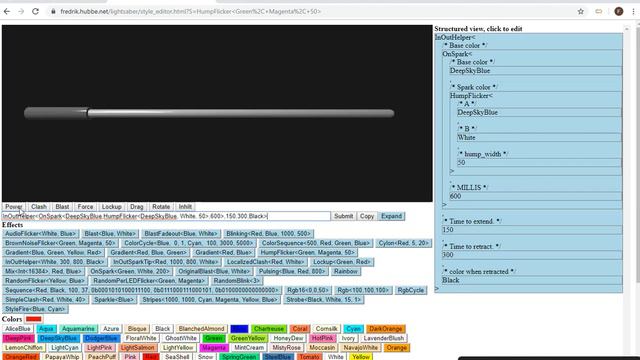Insert the Blinking<Red, Blue, 1000, 500> effect

268,233
